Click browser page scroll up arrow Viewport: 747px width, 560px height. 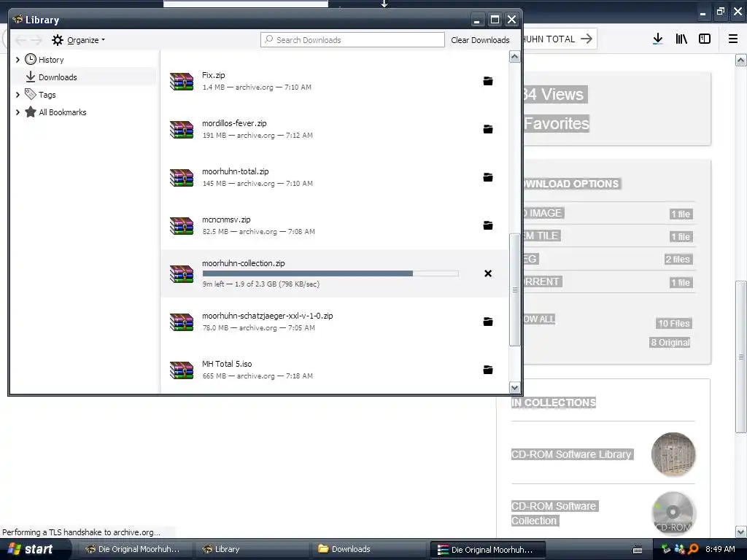coord(741,60)
